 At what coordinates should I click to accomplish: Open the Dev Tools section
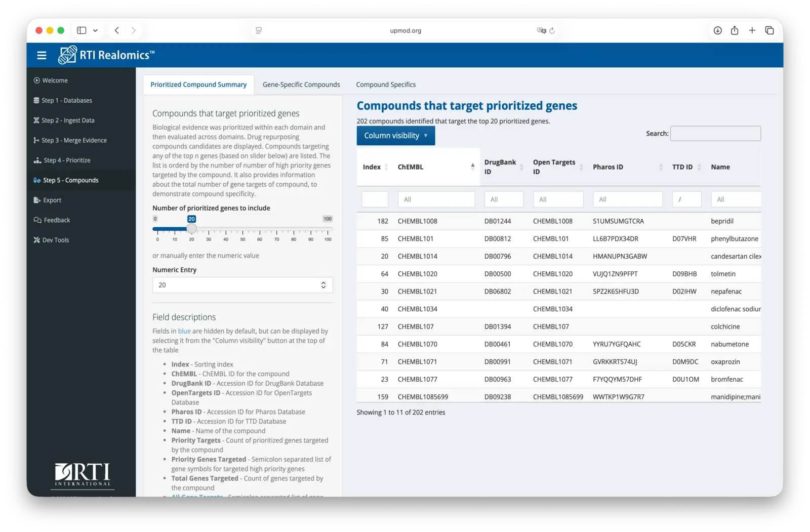click(56, 240)
